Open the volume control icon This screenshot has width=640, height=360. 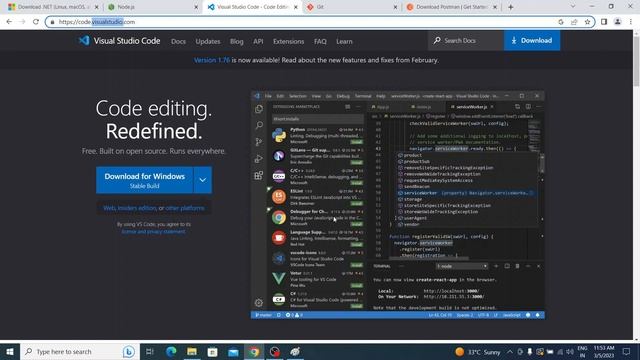pos(570,352)
